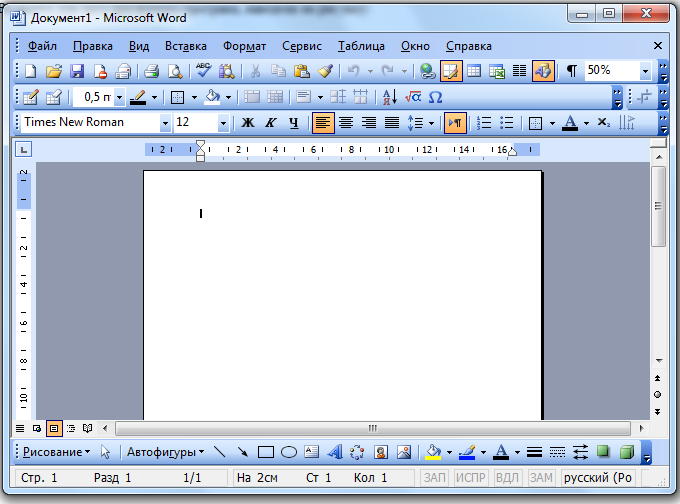Viewport: 680px width, 504px height.
Task: Open the 0,5 line weight dropdown
Action: click(119, 98)
